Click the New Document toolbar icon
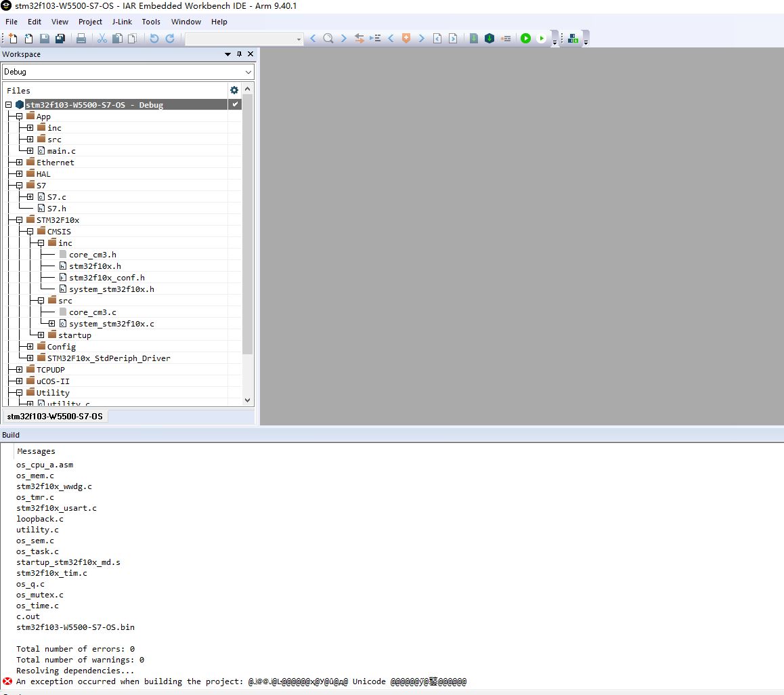 [x=13, y=39]
